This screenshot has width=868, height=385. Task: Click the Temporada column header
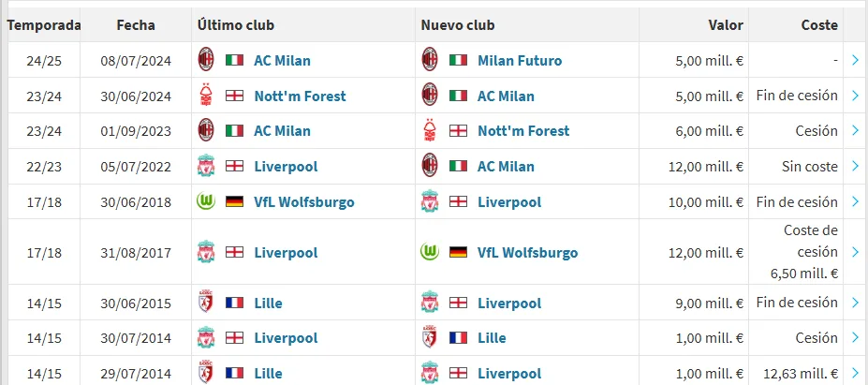pyautogui.click(x=44, y=25)
